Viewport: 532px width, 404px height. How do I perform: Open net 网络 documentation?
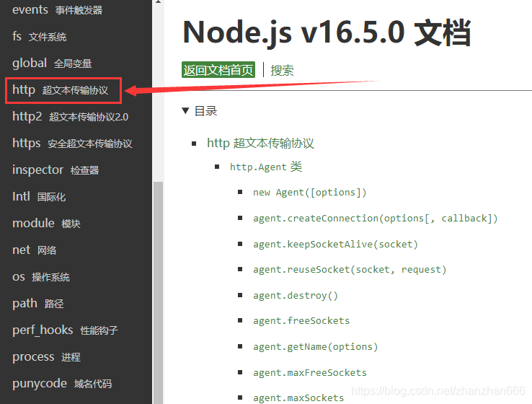35,250
